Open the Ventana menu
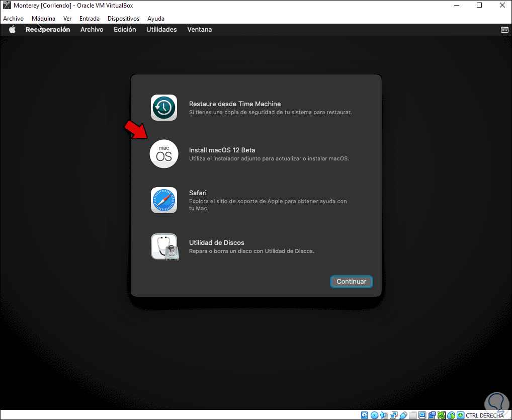The width and height of the screenshot is (512, 420). (x=200, y=29)
